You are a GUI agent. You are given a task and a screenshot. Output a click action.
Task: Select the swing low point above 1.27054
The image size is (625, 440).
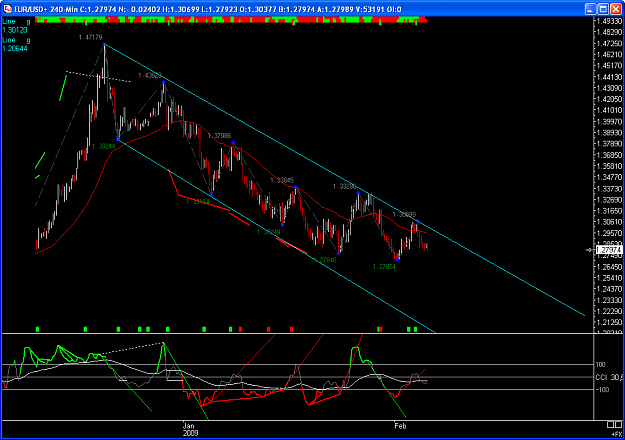pos(398,260)
